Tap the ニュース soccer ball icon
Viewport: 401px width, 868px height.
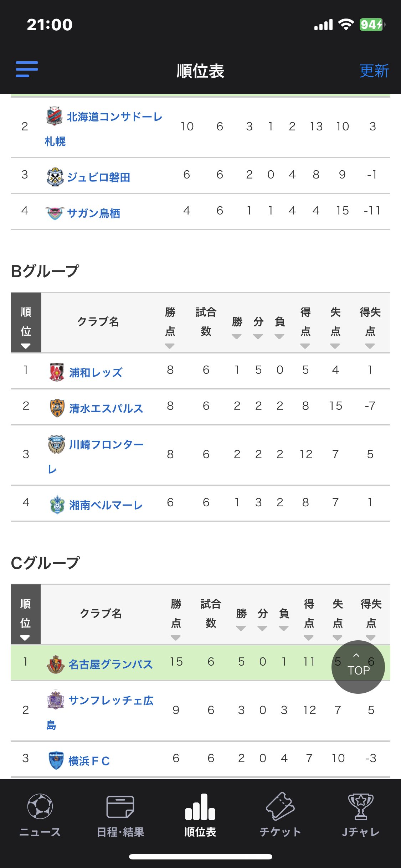click(x=40, y=806)
